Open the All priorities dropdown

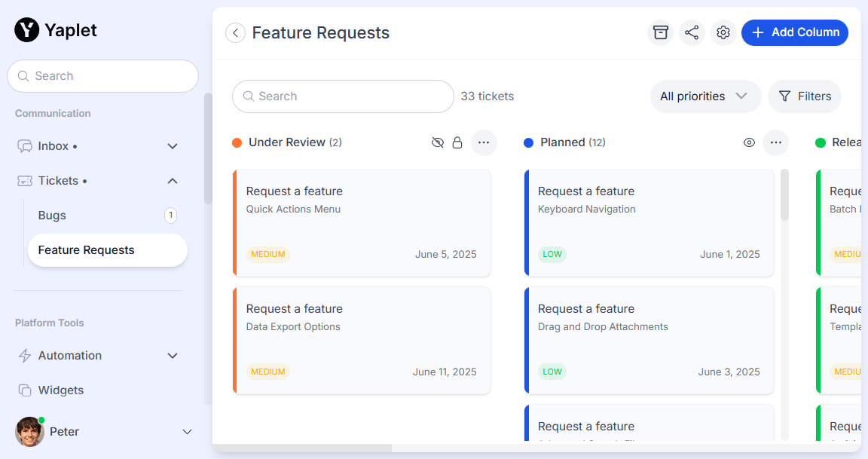click(x=705, y=96)
